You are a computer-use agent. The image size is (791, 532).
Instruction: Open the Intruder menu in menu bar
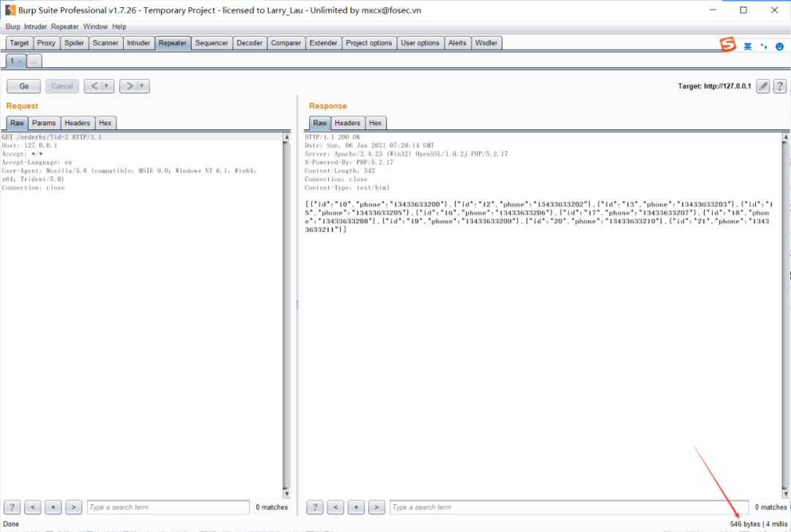(x=35, y=27)
